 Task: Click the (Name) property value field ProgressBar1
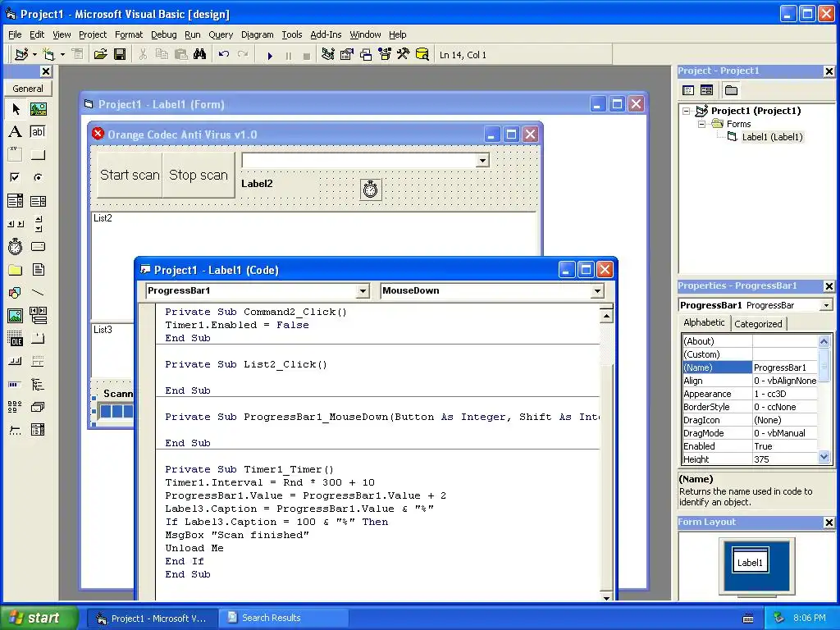tap(785, 367)
